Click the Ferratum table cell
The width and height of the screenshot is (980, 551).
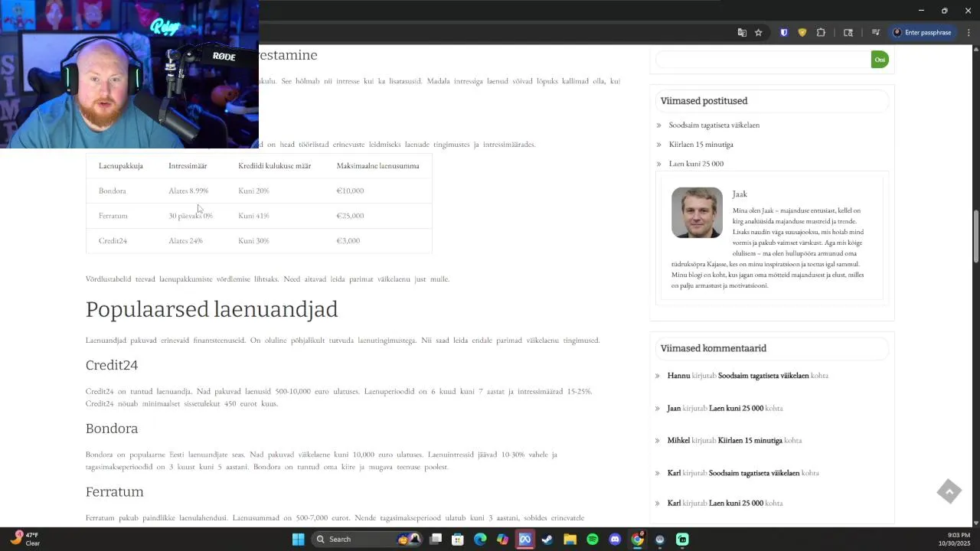coord(113,216)
